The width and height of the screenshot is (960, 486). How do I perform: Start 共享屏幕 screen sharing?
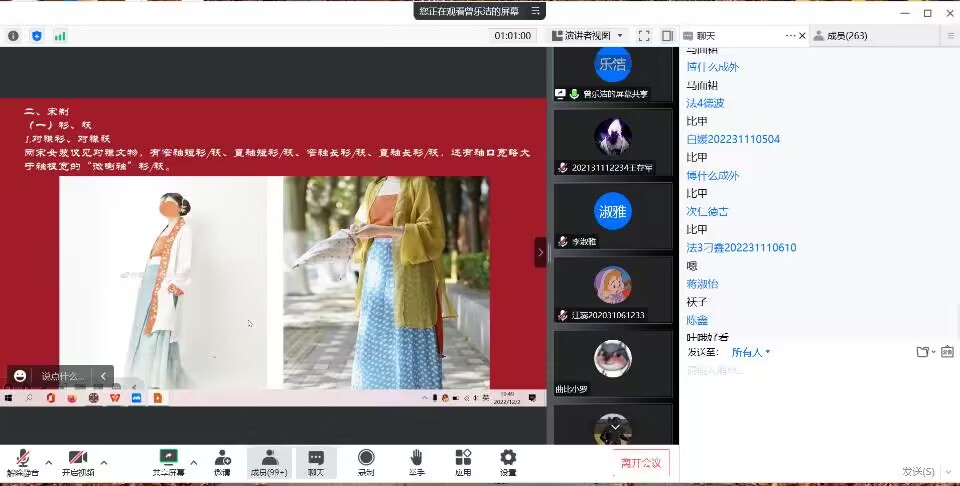[x=168, y=463]
